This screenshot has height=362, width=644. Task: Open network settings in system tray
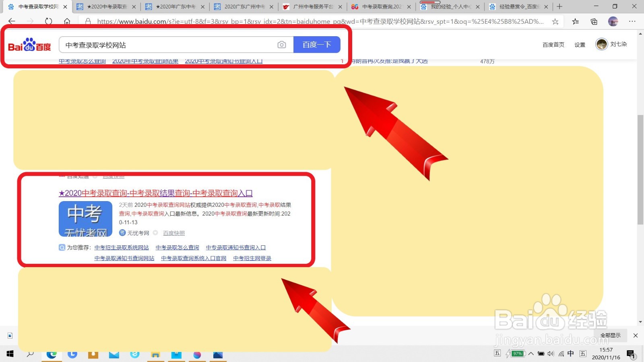[561, 354]
